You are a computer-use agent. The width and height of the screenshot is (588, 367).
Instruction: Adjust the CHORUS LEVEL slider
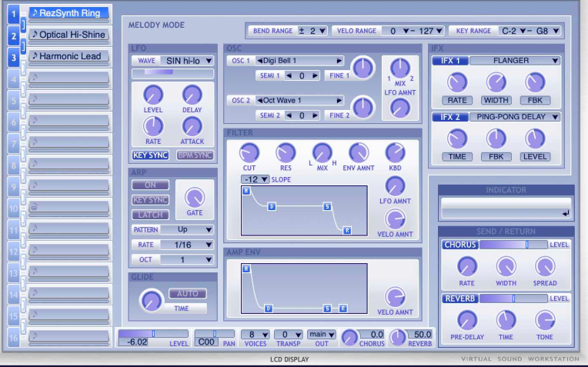pos(513,245)
